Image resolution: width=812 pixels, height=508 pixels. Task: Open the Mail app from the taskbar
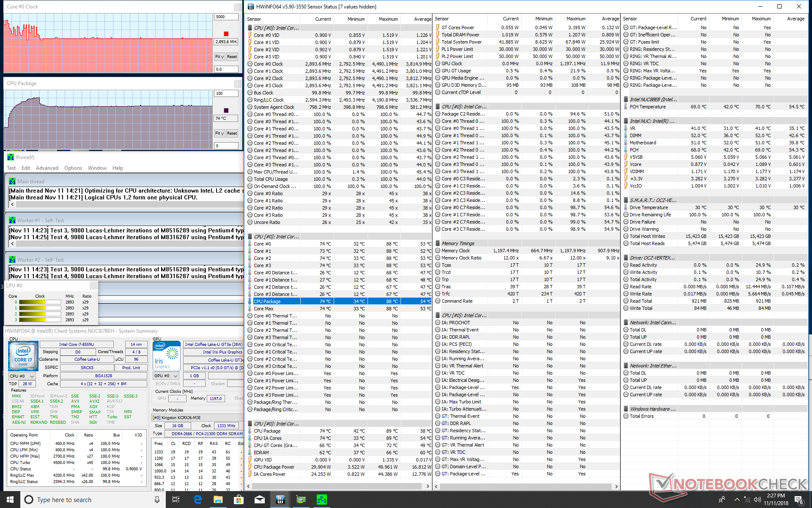tap(259, 500)
